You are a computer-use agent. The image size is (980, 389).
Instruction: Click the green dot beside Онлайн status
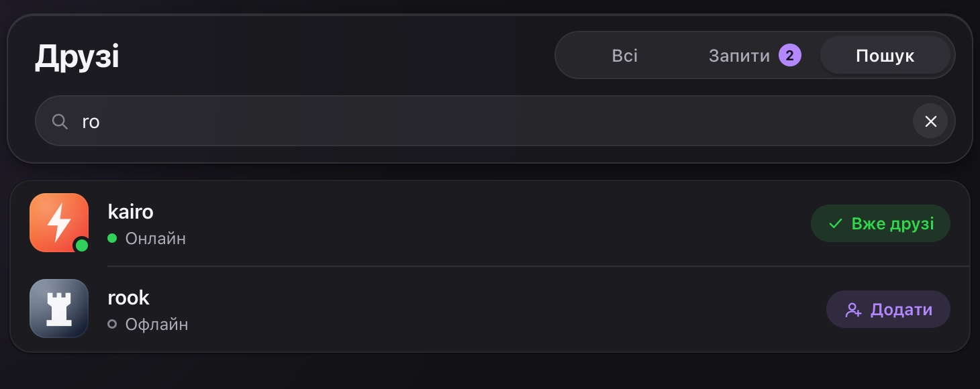tap(112, 238)
